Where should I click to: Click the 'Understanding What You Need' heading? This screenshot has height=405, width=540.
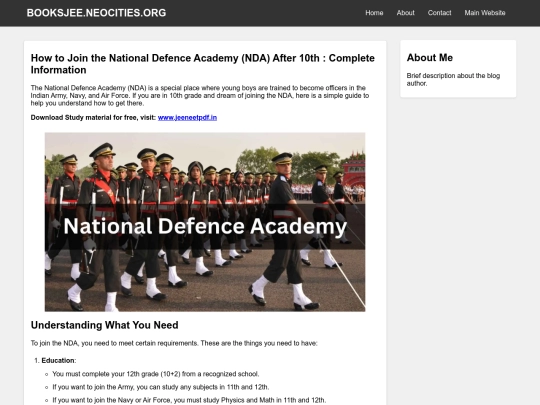click(105, 325)
